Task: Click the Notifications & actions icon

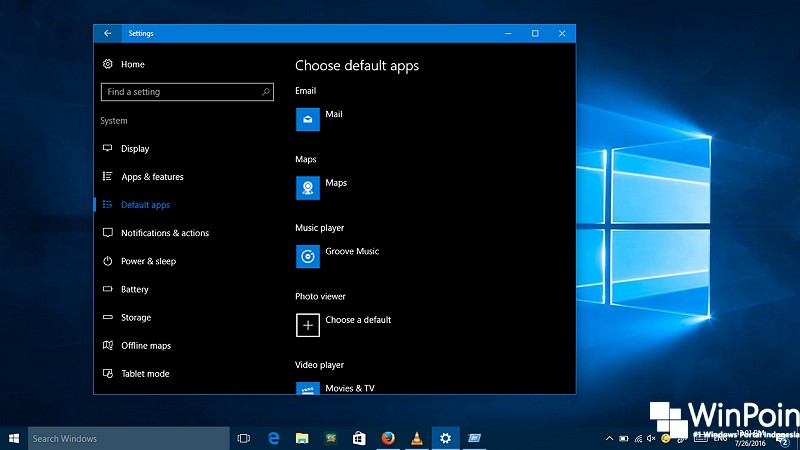Action: [x=107, y=233]
